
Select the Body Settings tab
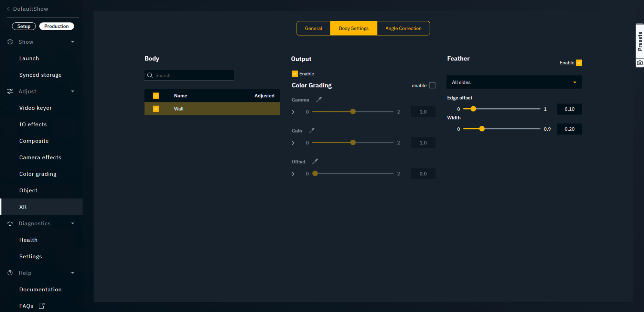pyautogui.click(x=354, y=28)
